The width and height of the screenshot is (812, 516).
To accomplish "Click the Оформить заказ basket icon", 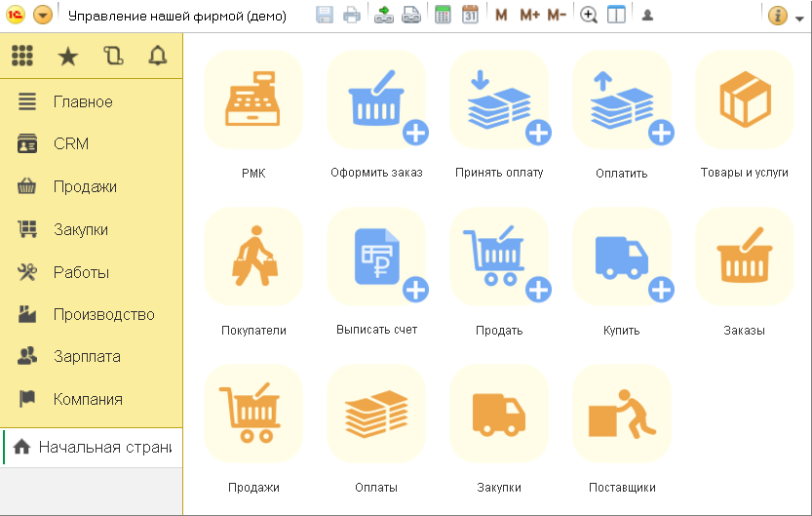I will [x=376, y=101].
